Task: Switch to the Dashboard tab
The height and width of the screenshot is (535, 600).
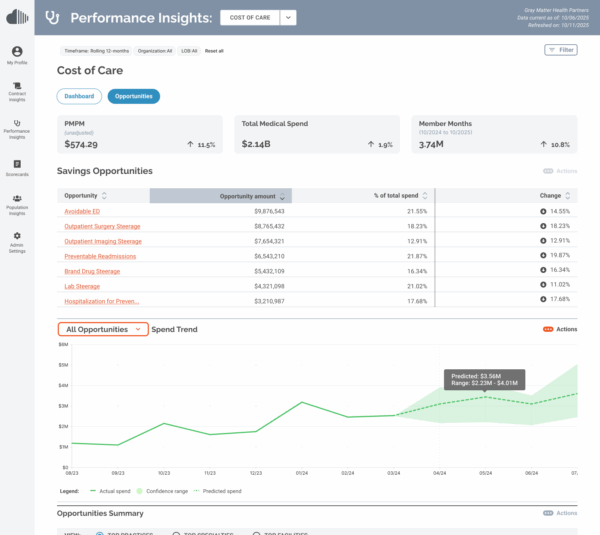Action: tap(80, 96)
